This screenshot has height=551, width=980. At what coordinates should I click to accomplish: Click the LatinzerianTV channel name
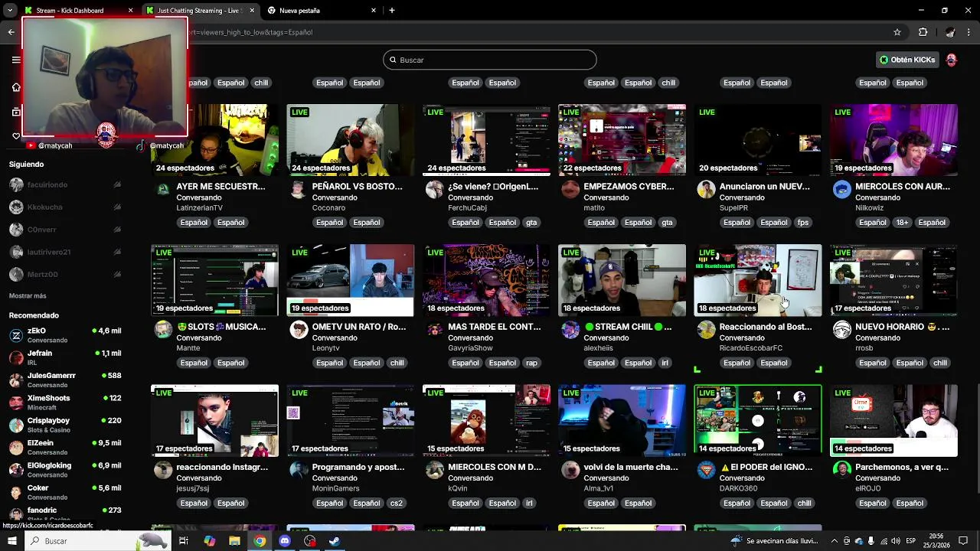(x=199, y=208)
